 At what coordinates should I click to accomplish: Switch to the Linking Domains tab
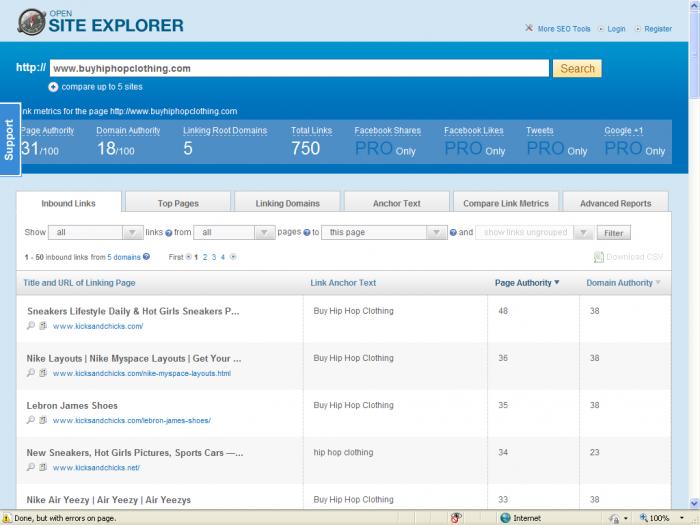(x=288, y=203)
